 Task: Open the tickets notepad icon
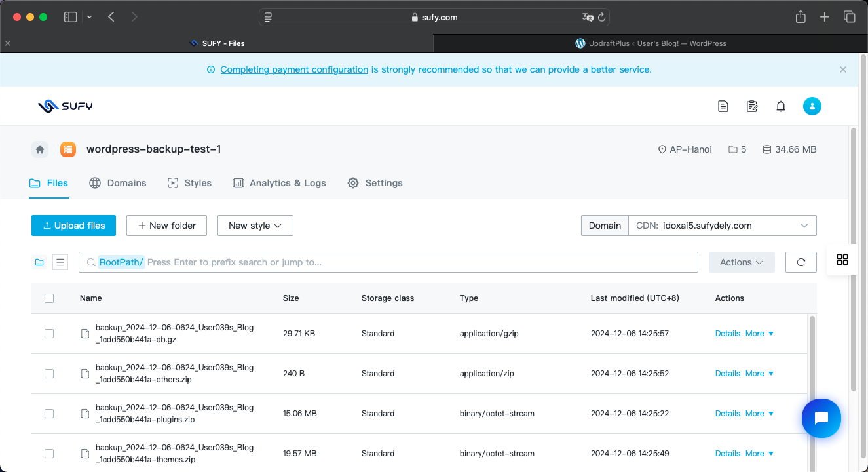point(752,106)
